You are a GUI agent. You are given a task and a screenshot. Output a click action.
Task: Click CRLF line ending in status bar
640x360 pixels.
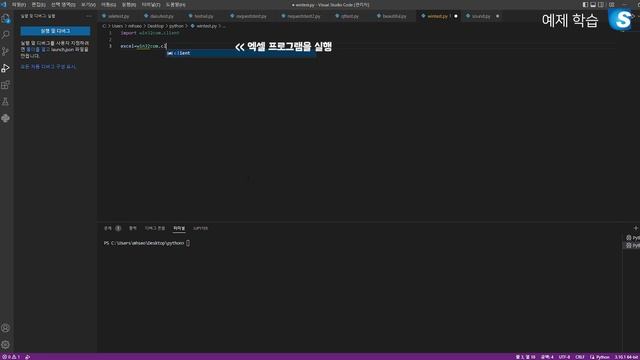(x=580, y=357)
